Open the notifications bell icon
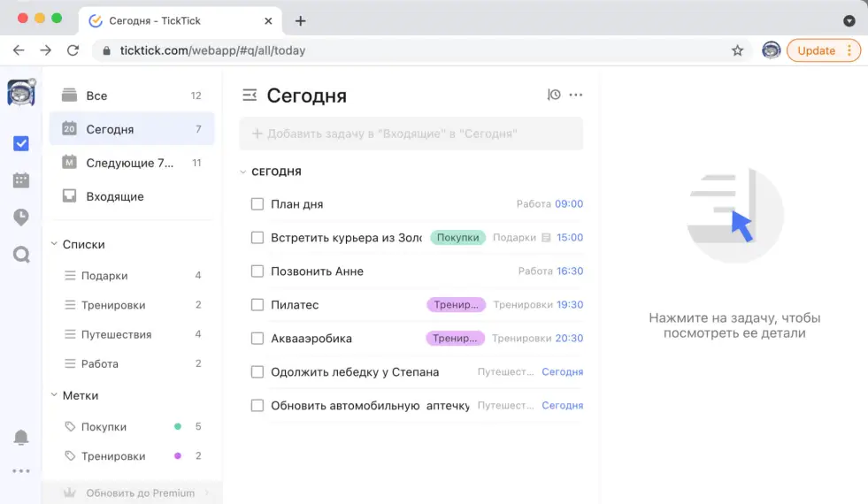 pyautogui.click(x=21, y=438)
